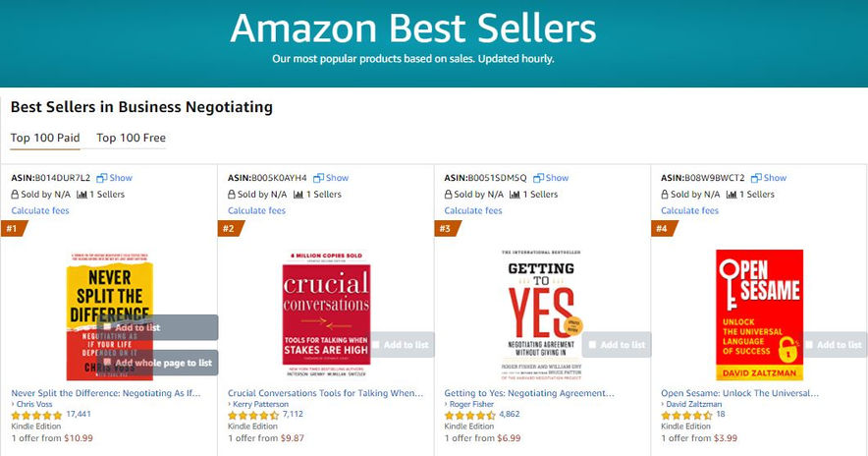
Task: Expand the David Zaltzman author link chevron
Action: [x=663, y=404]
